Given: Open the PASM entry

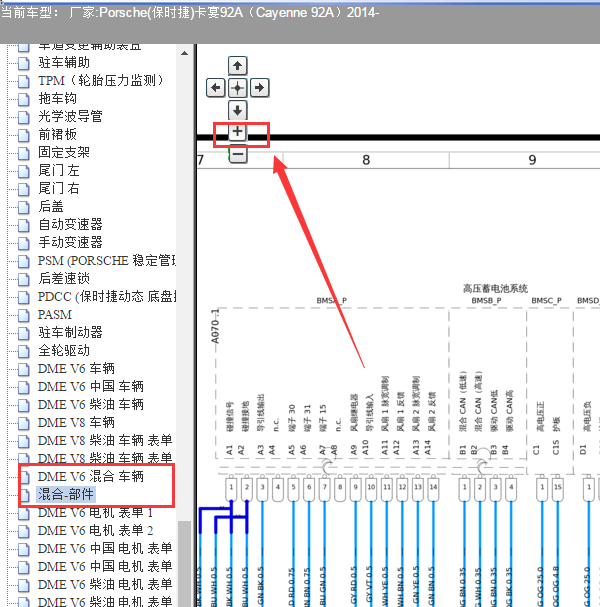Looking at the screenshot, I should [x=55, y=315].
